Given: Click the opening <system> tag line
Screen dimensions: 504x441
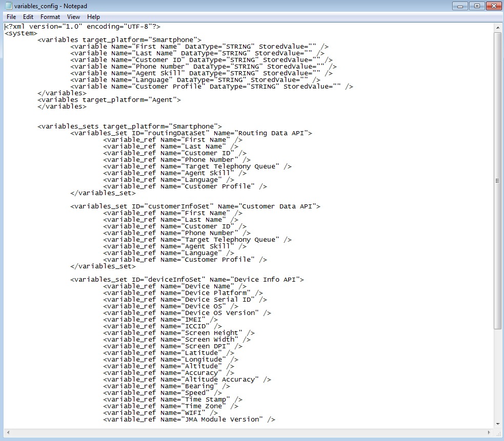Looking at the screenshot, I should click(21, 33).
